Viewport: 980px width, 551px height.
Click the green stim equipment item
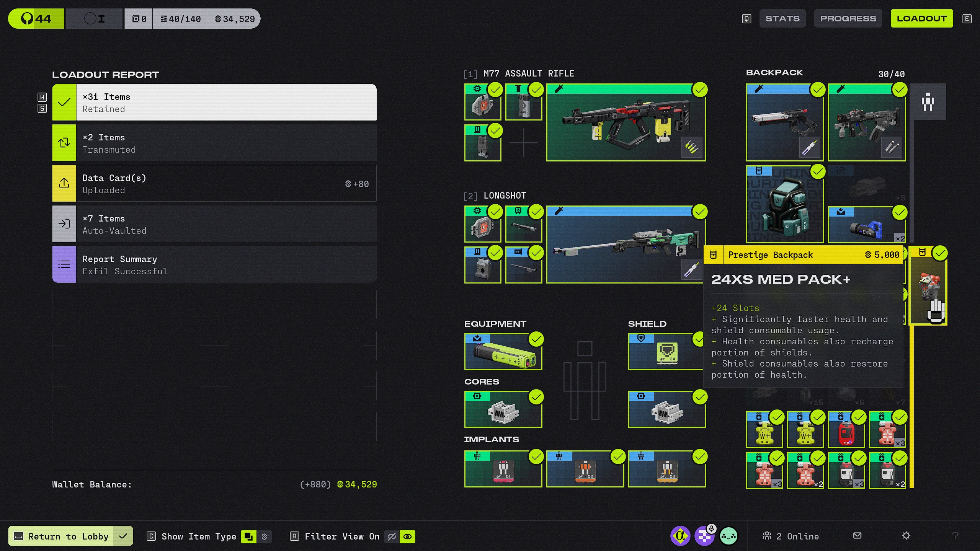(503, 351)
